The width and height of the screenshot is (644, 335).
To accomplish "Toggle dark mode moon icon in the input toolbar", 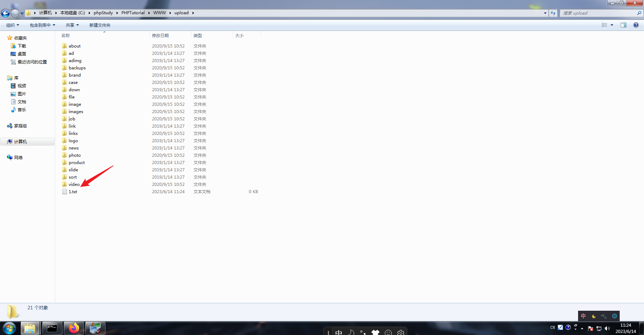I will coord(594,316).
